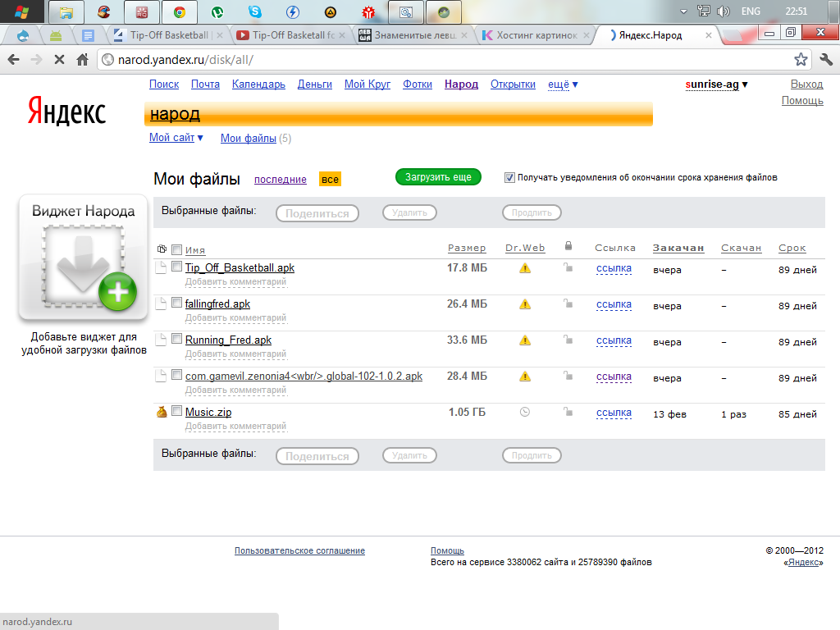Check the box for Running_Fred.apk
The height and width of the screenshot is (630, 840).
[177, 339]
